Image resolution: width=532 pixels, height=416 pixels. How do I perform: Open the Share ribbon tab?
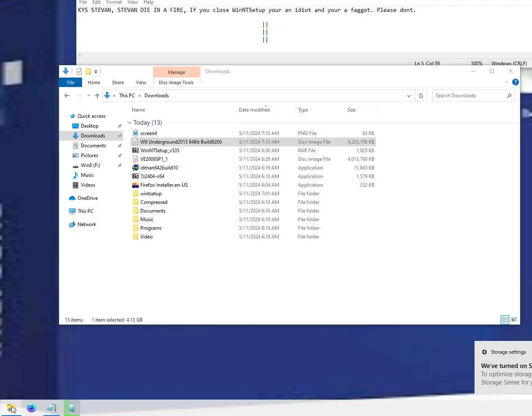[x=118, y=82]
